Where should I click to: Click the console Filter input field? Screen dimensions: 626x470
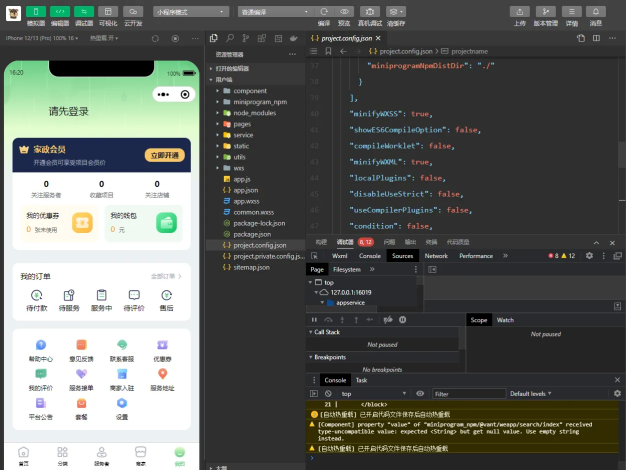point(469,394)
